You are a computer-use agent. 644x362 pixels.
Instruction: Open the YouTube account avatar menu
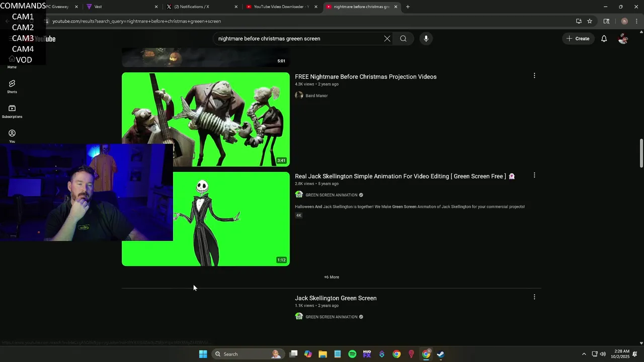[623, 39]
